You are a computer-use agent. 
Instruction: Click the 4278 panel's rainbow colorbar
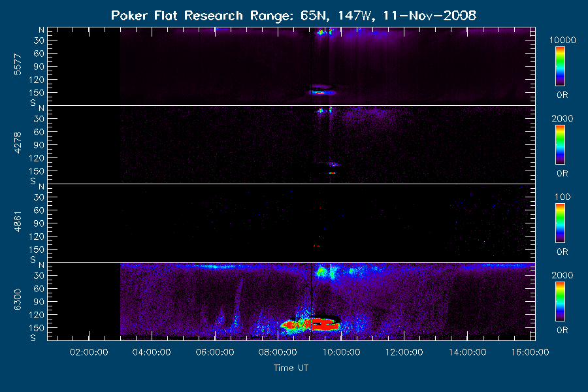[561, 145]
